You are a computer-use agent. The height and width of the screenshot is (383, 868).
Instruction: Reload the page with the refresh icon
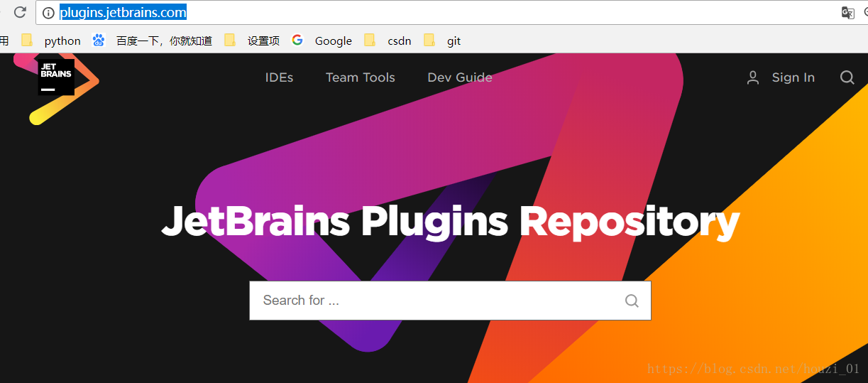[x=21, y=12]
